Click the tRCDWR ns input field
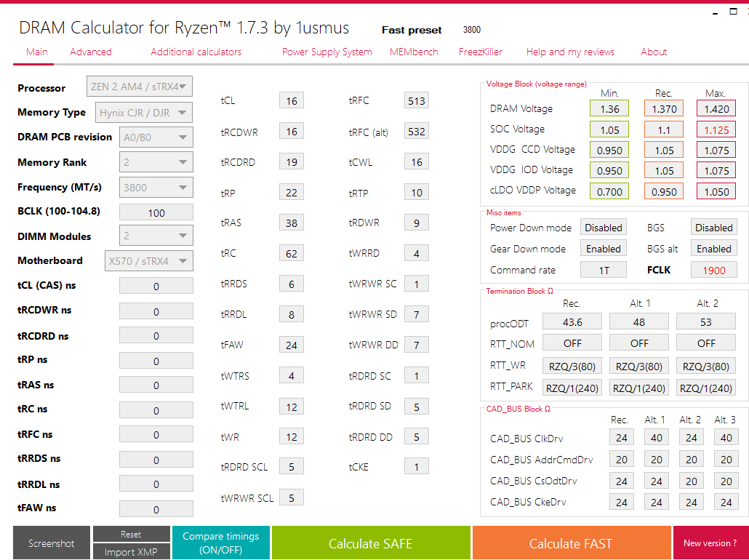 (156, 311)
